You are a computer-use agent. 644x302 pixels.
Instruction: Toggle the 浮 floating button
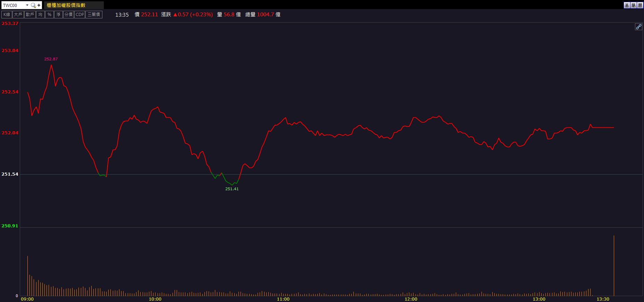[58, 15]
